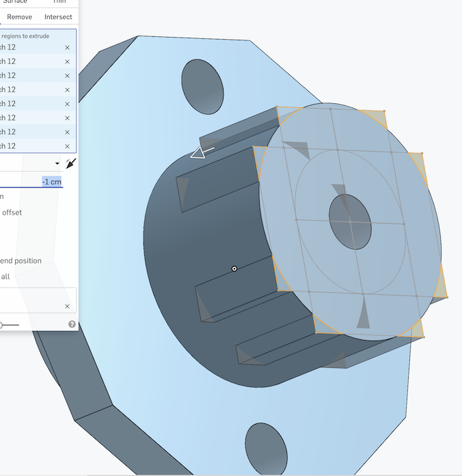Delete the second region in extrude list
The image size is (462, 476).
coord(67,62)
